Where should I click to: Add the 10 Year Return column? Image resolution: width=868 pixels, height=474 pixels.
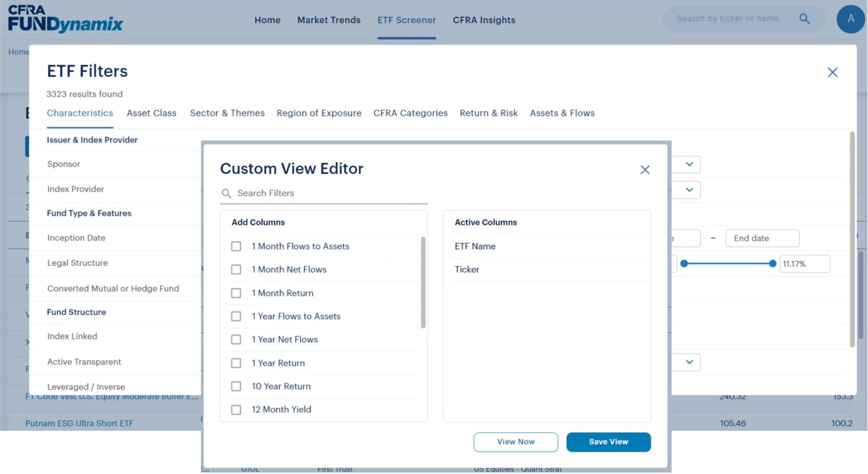point(236,387)
